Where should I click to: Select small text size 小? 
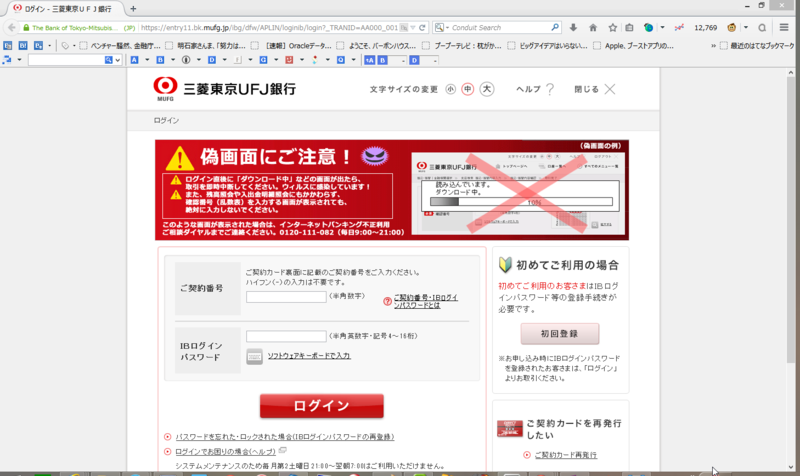point(450,89)
